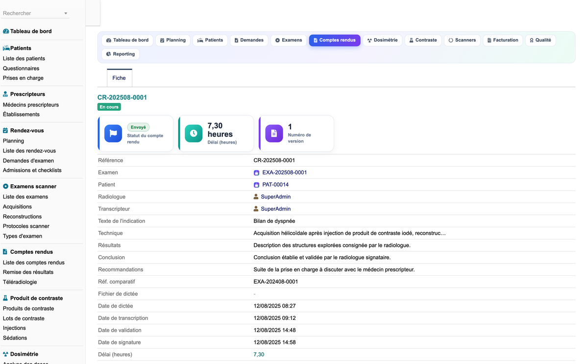Select the Fiche tab
This screenshot has height=364, width=588.
119,78
